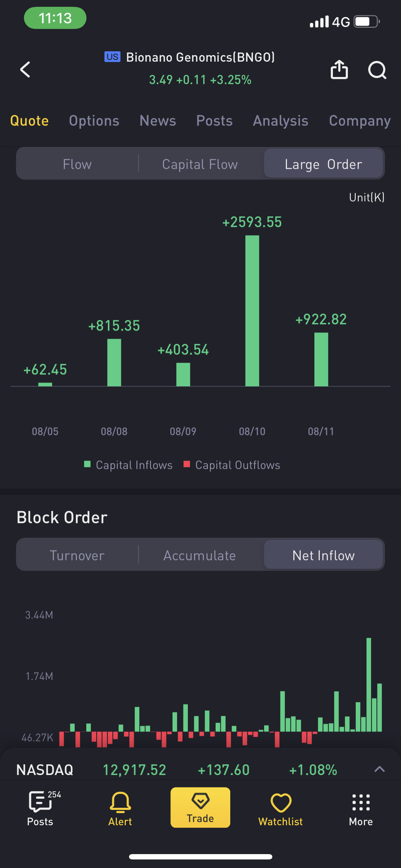The width and height of the screenshot is (401, 868).
Task: Open the Options tab
Action: 94,121
